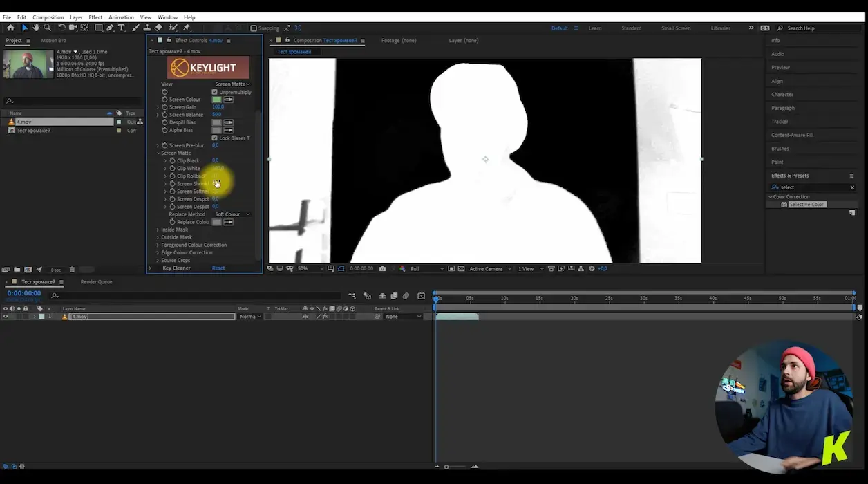Screen dimensions: 868x484
Task: Select the Selection arrow tool
Action: (x=25, y=28)
